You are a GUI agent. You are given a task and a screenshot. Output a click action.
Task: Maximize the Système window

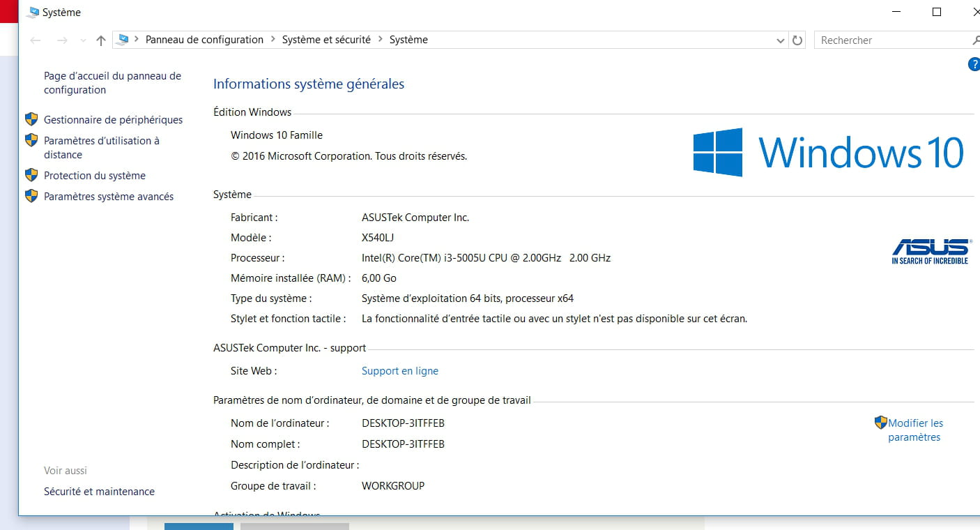[937, 12]
